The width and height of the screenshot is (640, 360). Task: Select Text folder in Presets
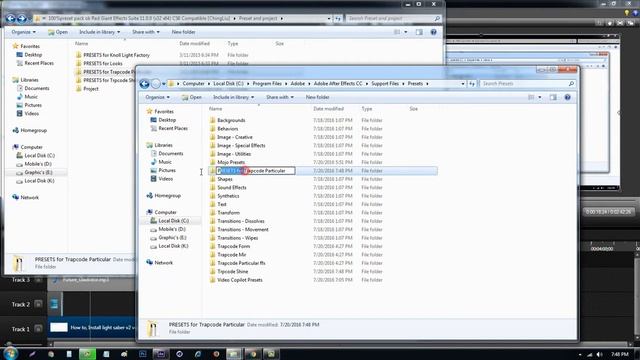222,204
